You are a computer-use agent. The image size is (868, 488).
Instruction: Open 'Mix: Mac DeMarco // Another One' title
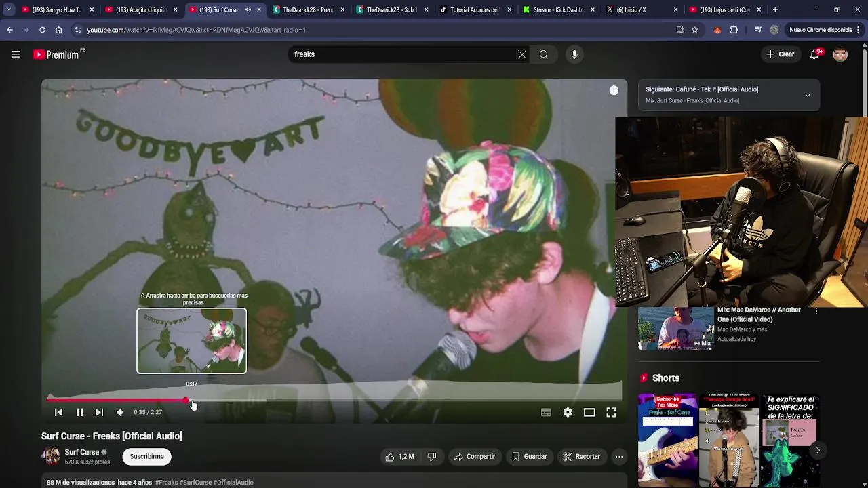point(759,314)
